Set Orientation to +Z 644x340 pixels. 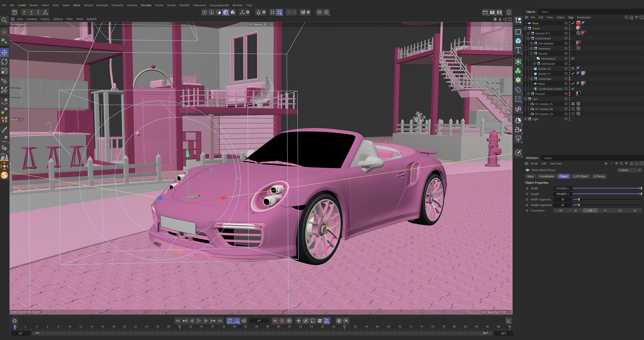[x=619, y=211]
